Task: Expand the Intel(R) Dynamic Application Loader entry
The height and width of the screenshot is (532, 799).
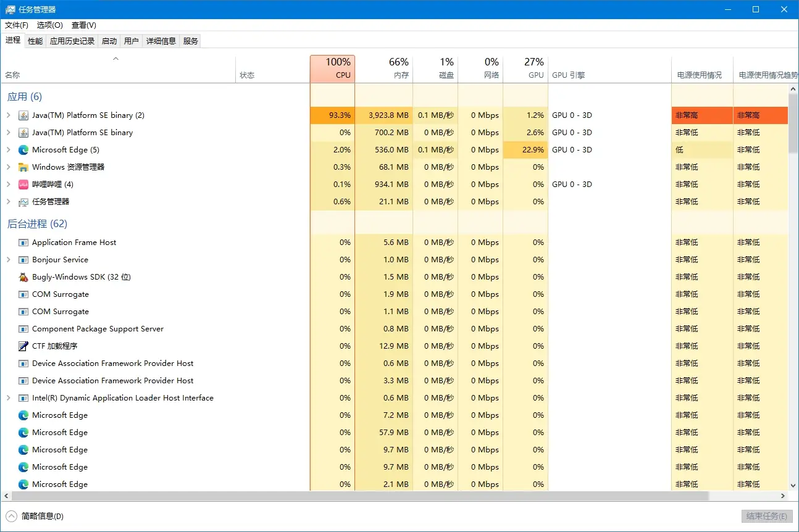Action: [x=9, y=398]
